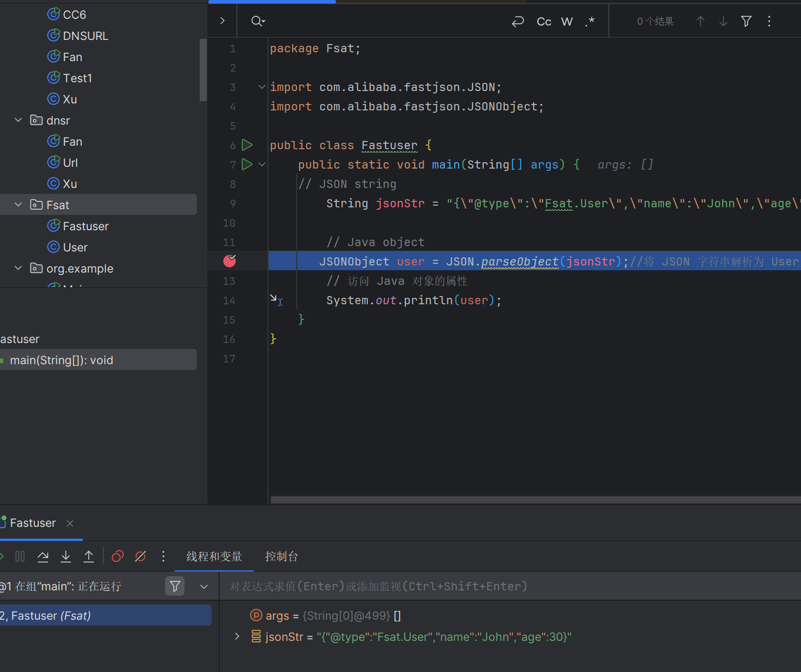Viewport: 801px width, 672px height.
Task: Pause the program with the pause icon
Action: click(20, 556)
